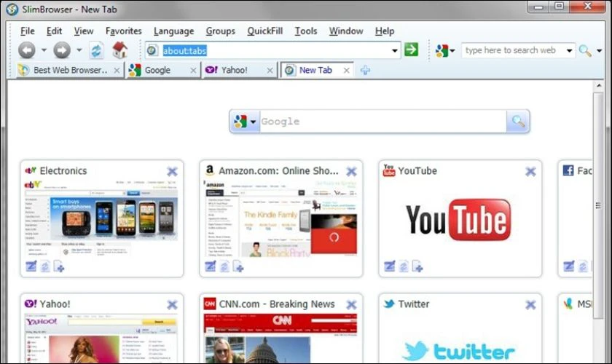This screenshot has height=364, width=612.
Task: Remove the Twitter tile
Action: [x=530, y=305]
